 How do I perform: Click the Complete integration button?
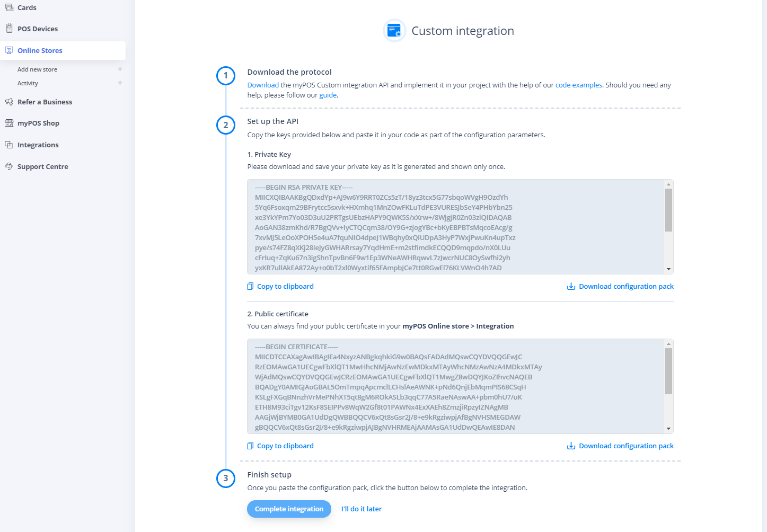click(x=289, y=509)
